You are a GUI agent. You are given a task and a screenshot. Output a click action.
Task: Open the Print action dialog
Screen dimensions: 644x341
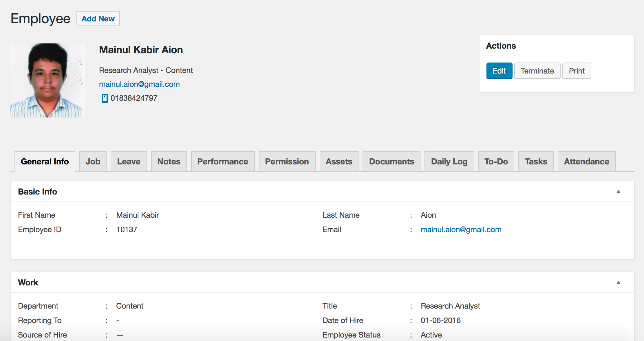[576, 71]
